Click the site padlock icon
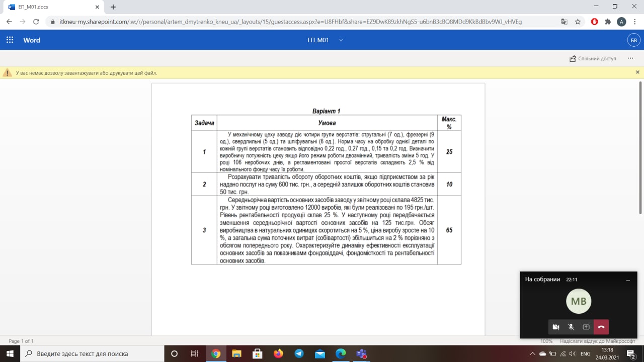Viewport: 644px width, 362px height. [x=53, y=22]
